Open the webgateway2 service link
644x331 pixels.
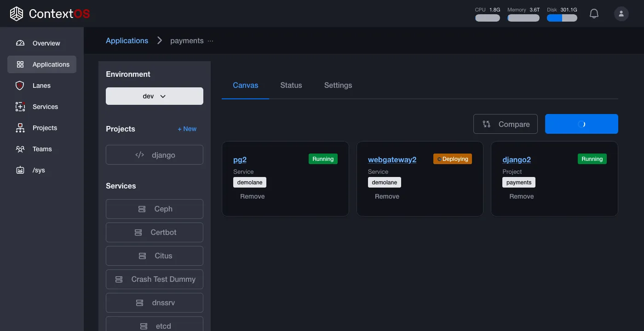[x=392, y=160]
